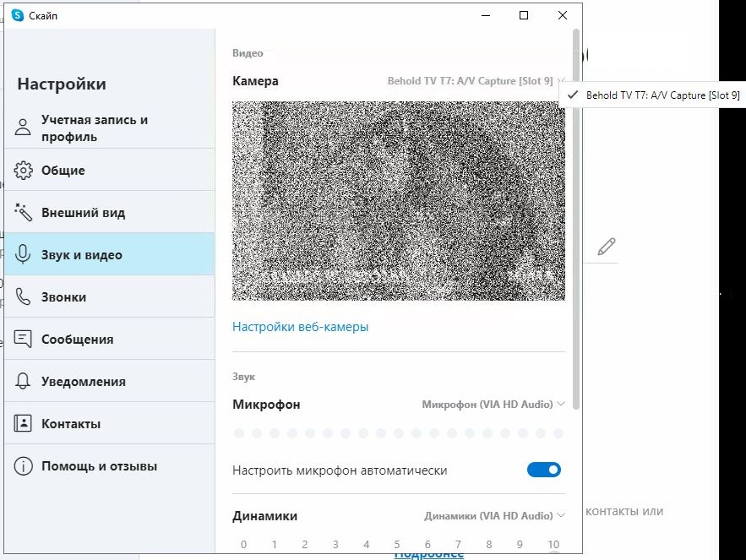
Task: Open the Общие settings section
Action: tap(63, 170)
